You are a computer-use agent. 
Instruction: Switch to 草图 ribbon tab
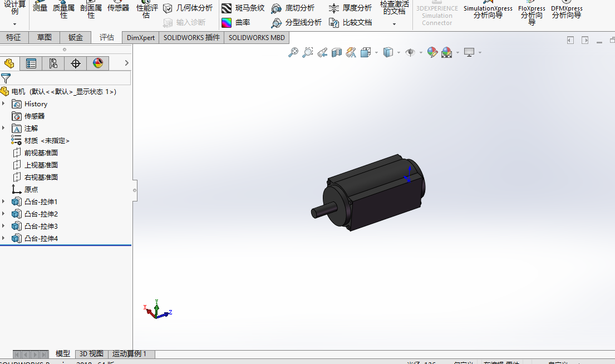click(x=45, y=37)
